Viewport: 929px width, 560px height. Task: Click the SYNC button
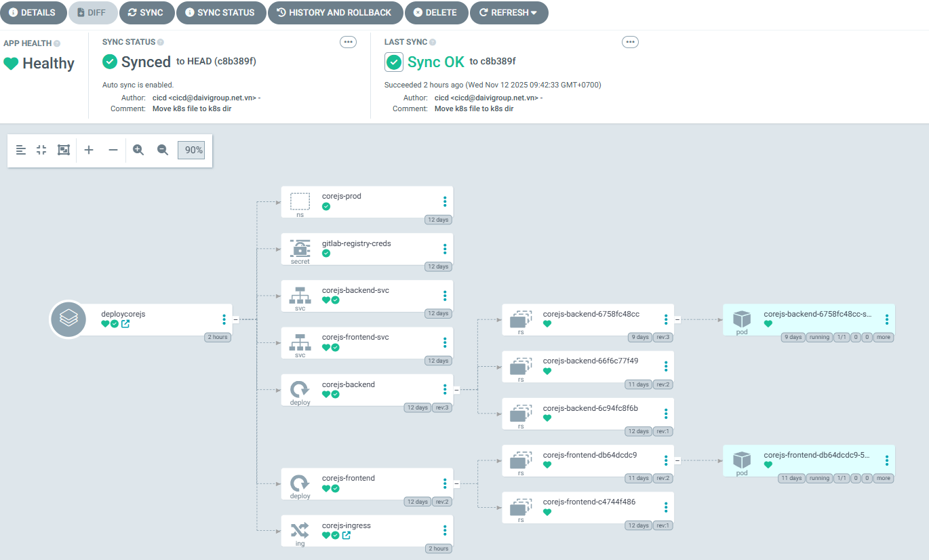pyautogui.click(x=146, y=13)
